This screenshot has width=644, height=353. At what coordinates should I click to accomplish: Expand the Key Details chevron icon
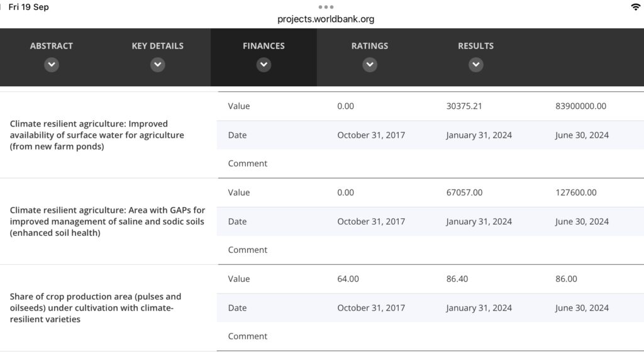click(158, 64)
